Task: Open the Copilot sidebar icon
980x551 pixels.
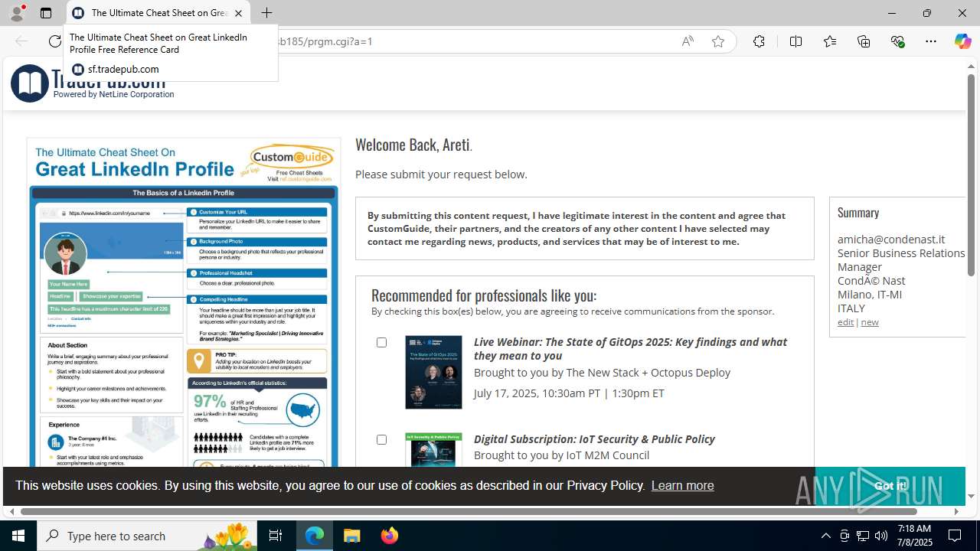Action: 962,41
